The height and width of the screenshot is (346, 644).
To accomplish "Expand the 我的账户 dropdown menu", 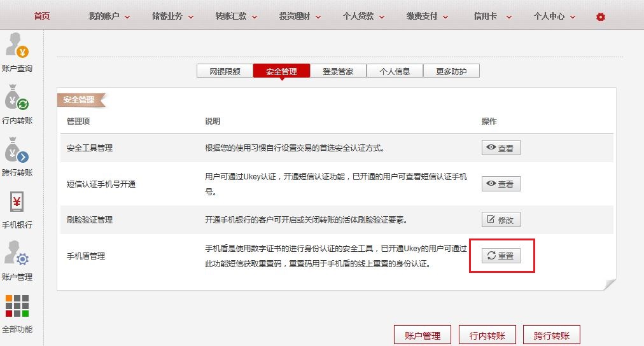I will tap(109, 16).
